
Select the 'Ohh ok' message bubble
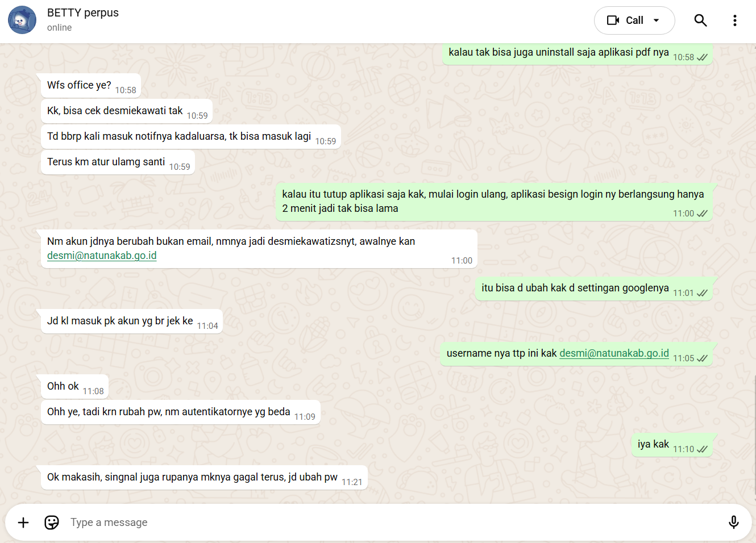74,387
